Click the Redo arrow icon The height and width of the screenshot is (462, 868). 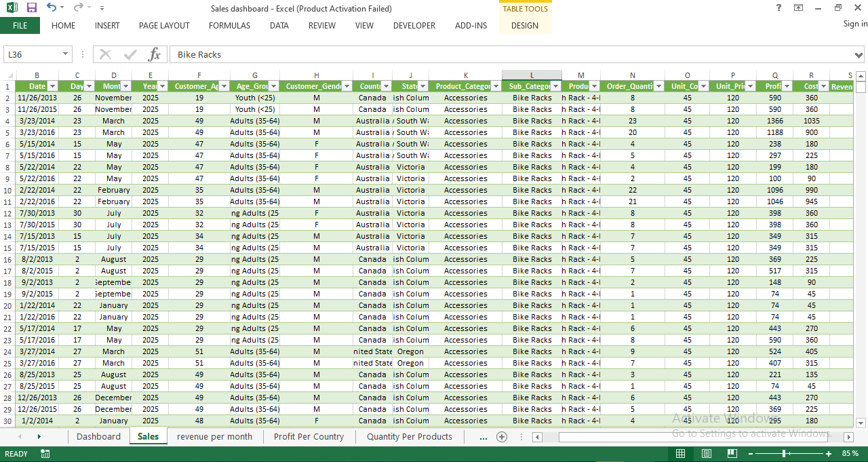78,7
